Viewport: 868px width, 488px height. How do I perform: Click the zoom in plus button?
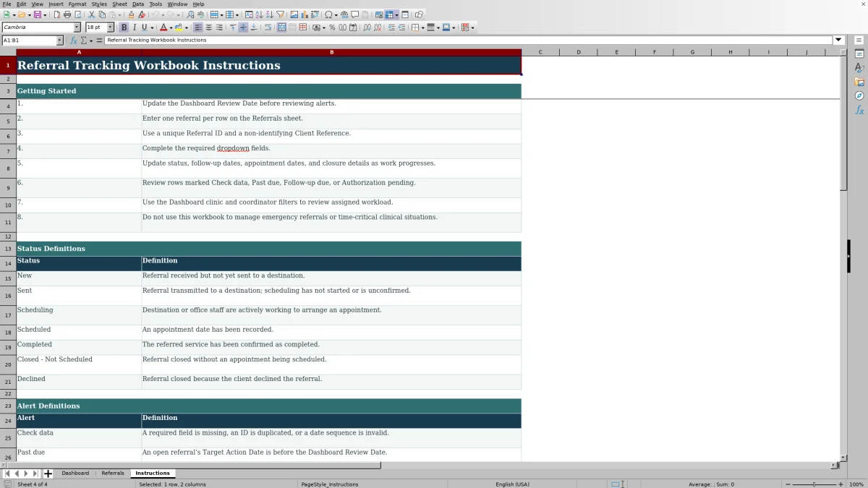point(841,484)
